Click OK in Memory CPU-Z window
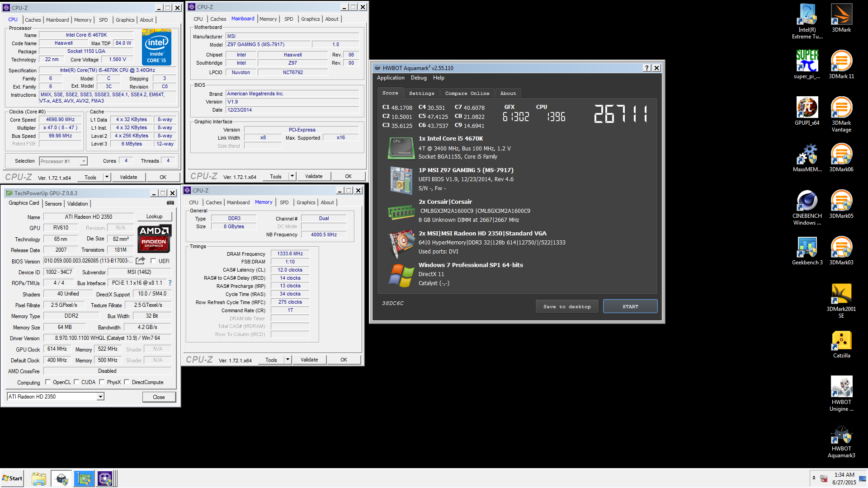The image size is (868, 488). point(344,360)
